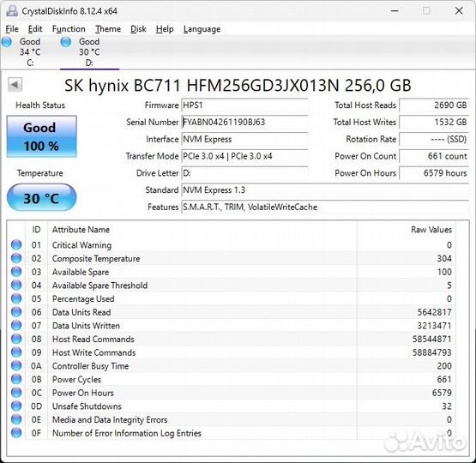Click the ID column header
The width and height of the screenshot is (476, 463).
click(36, 230)
